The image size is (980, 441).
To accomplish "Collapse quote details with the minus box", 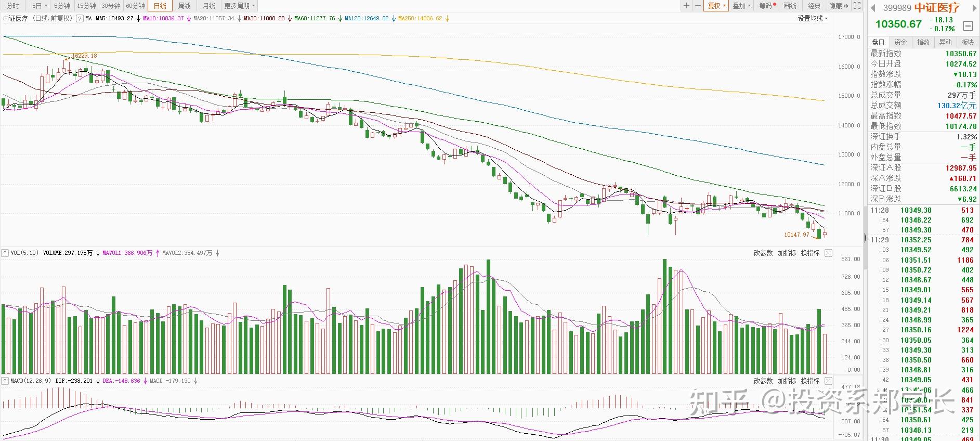I will pyautogui.click(x=968, y=26).
